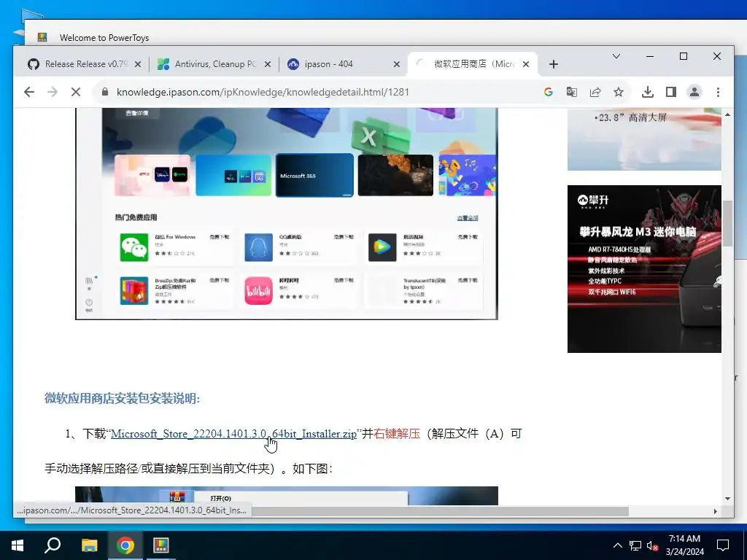
Task: Click the forward navigation arrow
Action: click(53, 92)
